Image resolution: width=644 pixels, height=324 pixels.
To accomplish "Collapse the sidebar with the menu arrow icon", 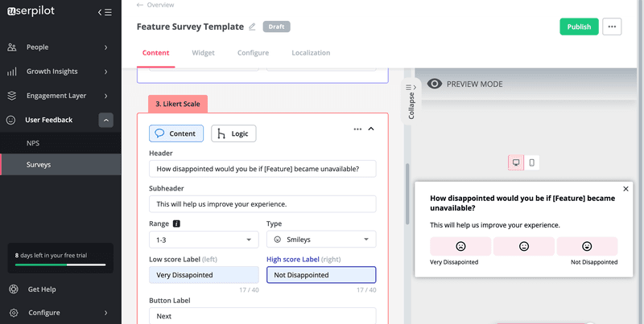I will click(105, 12).
